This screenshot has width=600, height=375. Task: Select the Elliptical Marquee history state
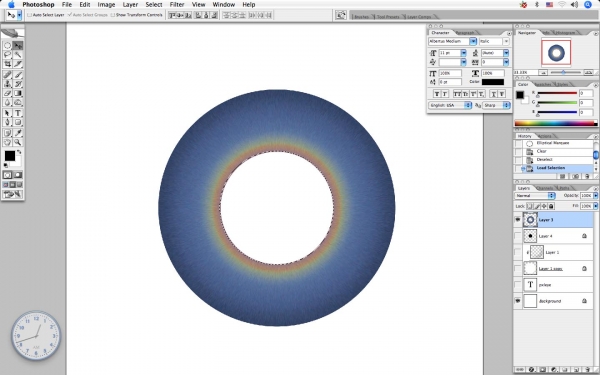click(x=554, y=143)
